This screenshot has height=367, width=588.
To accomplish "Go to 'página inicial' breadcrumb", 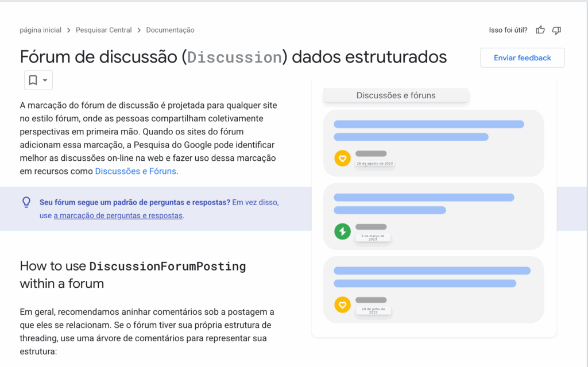I will tap(40, 30).
